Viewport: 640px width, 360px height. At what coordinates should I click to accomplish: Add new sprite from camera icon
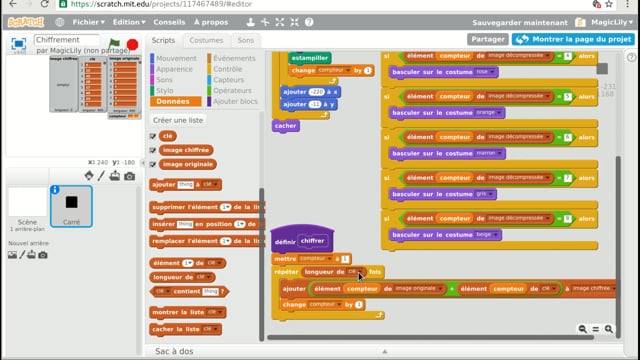pyautogui.click(x=129, y=176)
